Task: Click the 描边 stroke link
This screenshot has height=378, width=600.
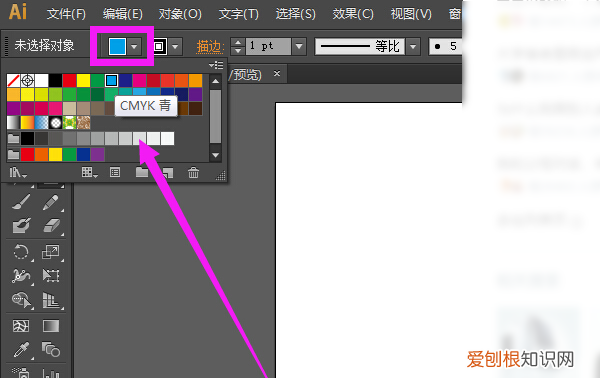Action: (209, 47)
